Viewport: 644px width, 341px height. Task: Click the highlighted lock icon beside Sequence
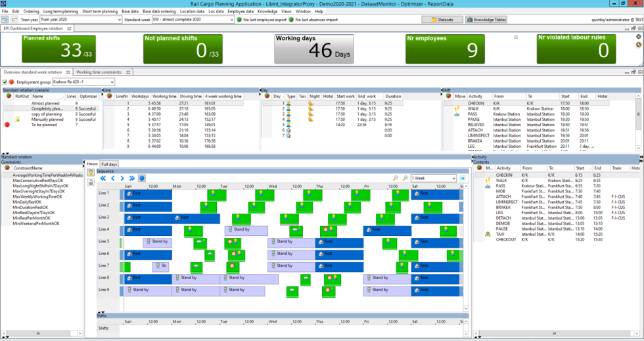pyautogui.click(x=91, y=172)
